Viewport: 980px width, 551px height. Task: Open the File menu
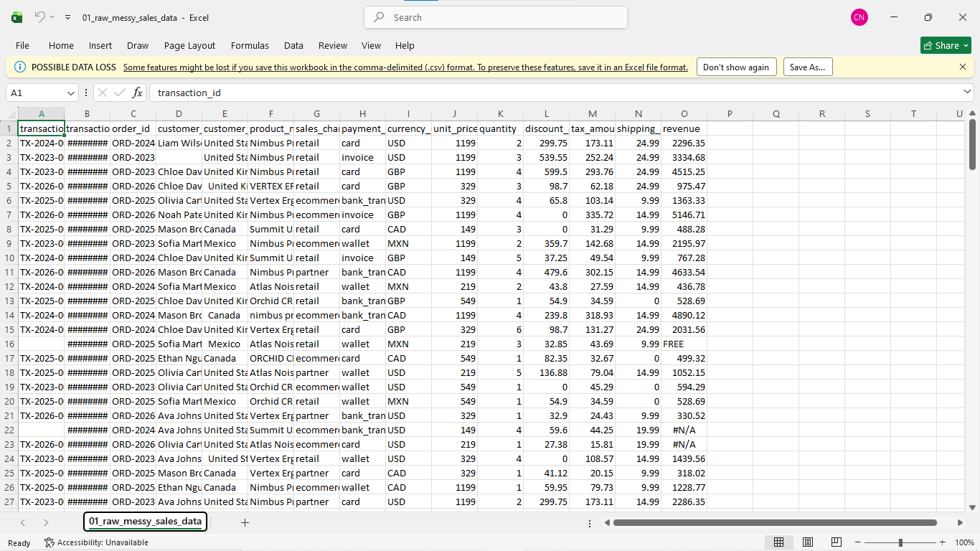pyautogui.click(x=22, y=45)
